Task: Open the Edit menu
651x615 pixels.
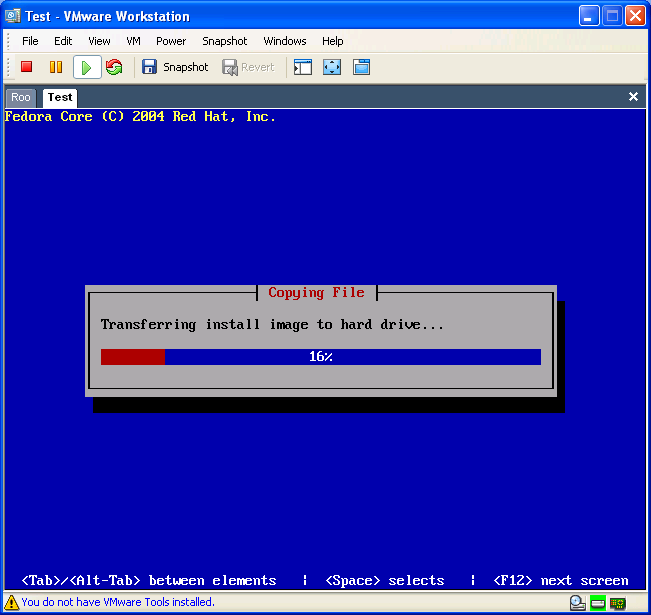Action: [63, 41]
